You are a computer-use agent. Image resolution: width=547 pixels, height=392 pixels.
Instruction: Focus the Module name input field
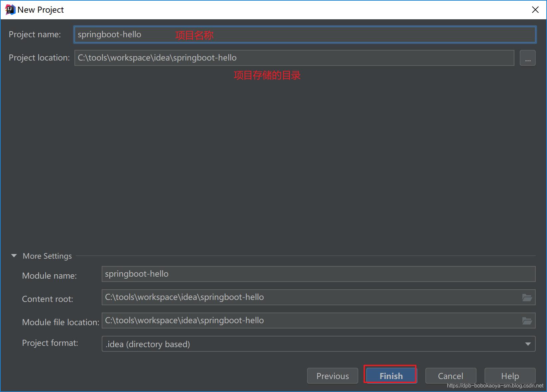point(318,274)
